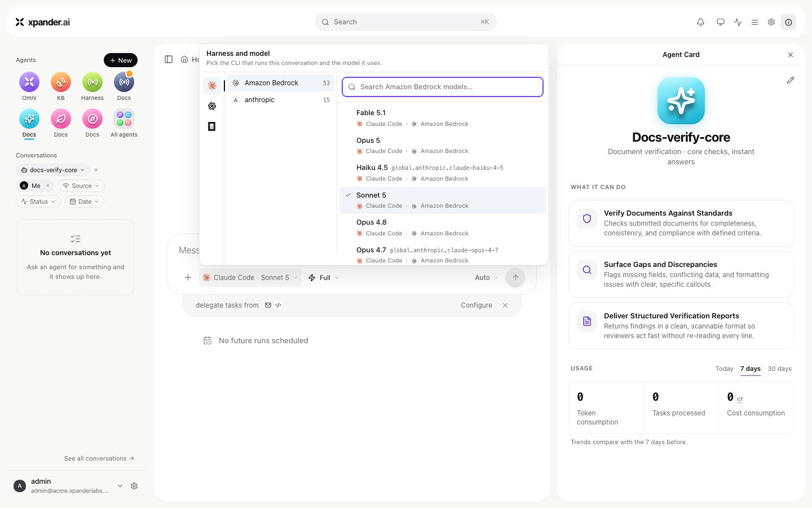Choose the Fable 5.1 model

click(443, 118)
